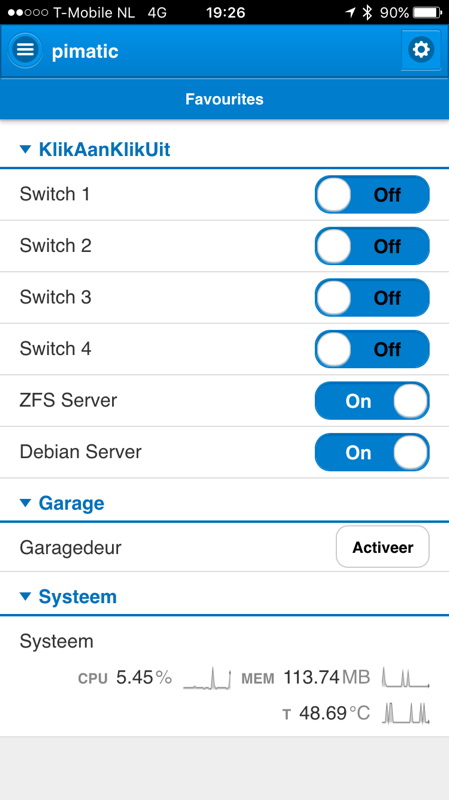The image size is (449, 800).
Task: Tap the location arrow status icon
Action: (350, 12)
